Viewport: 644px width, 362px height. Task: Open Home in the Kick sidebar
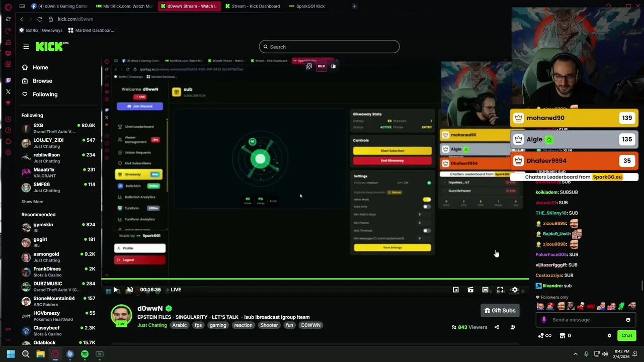pos(35,67)
